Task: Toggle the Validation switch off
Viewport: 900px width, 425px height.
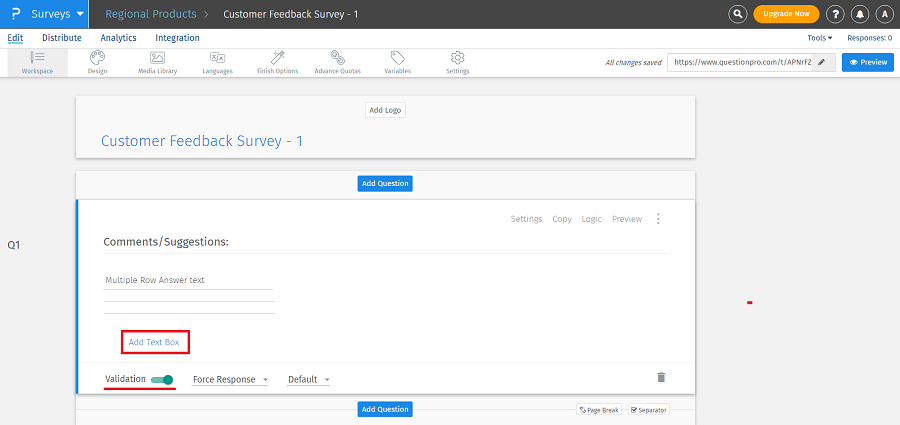Action: [162, 379]
